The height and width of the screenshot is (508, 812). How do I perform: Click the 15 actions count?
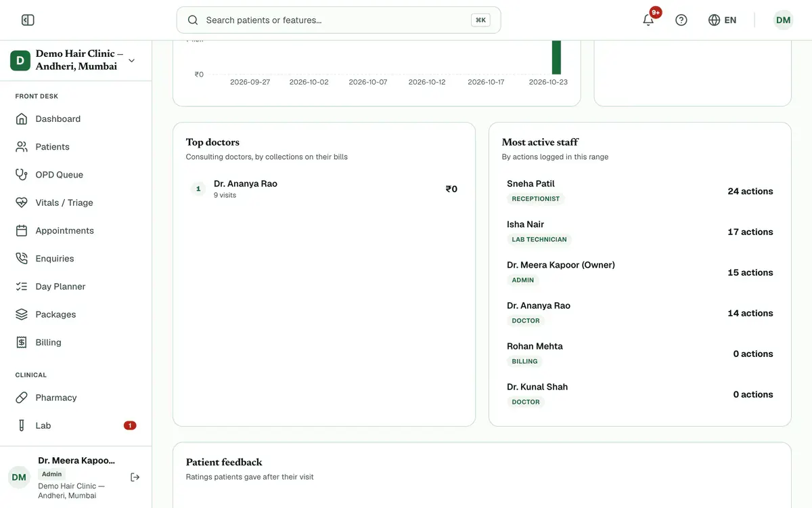click(750, 272)
